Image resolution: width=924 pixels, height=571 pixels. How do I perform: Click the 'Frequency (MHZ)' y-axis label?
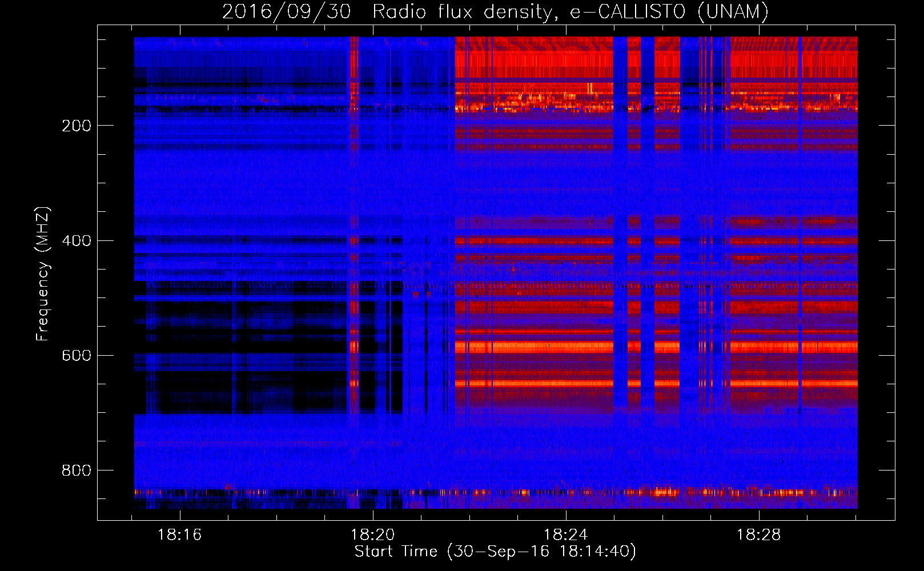(x=43, y=274)
